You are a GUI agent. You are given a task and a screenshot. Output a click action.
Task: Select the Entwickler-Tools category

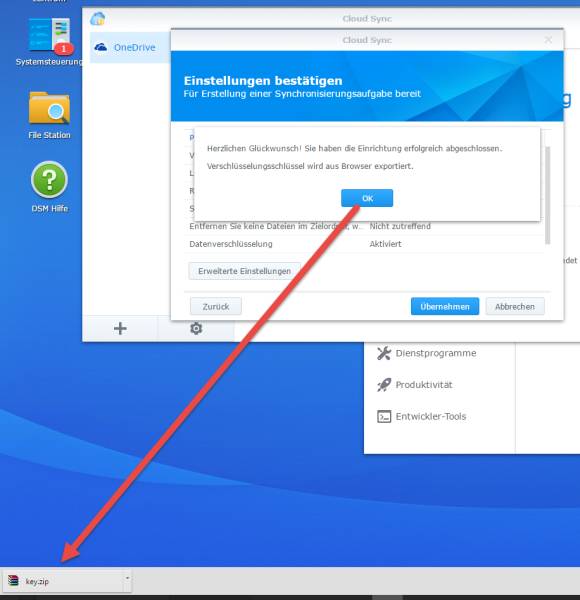[422, 416]
